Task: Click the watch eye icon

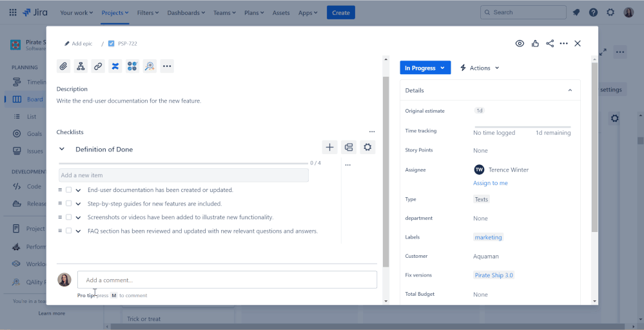Action: (520, 44)
